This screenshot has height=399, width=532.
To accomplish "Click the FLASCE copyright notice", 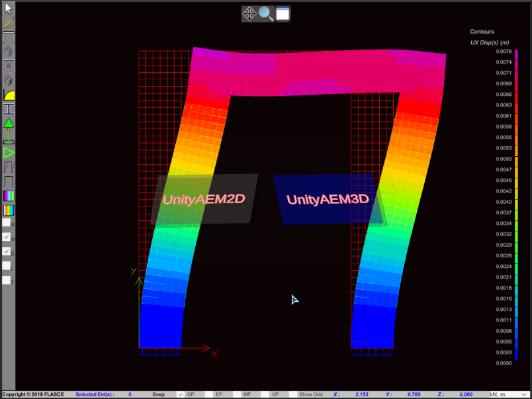I will point(33,394).
